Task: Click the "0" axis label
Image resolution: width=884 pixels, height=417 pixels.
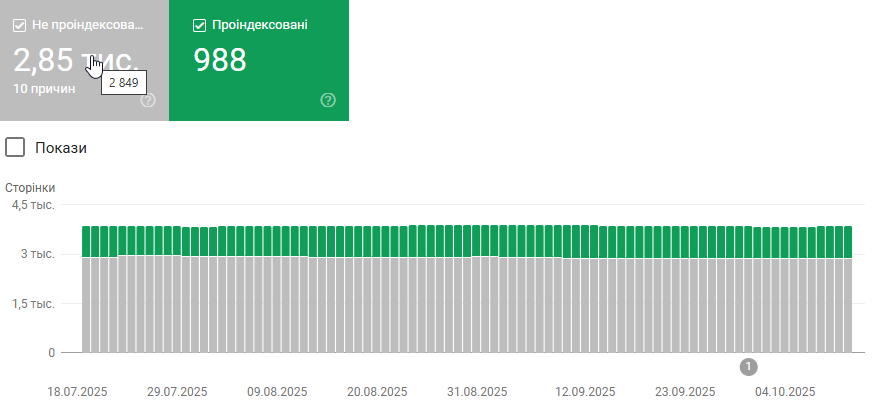Action: click(x=51, y=353)
